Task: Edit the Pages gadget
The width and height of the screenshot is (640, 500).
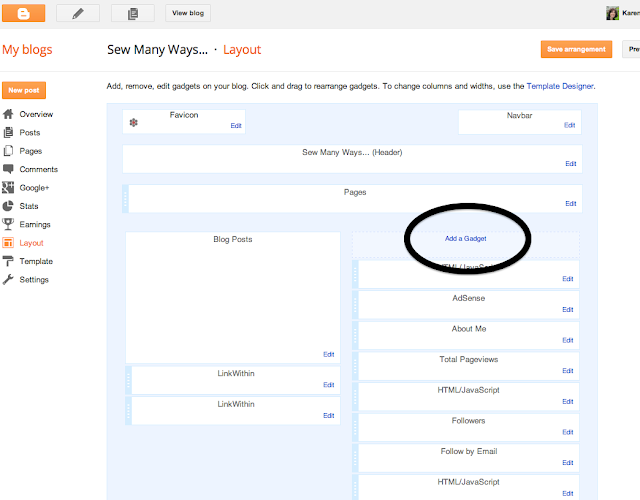Action: (x=571, y=204)
